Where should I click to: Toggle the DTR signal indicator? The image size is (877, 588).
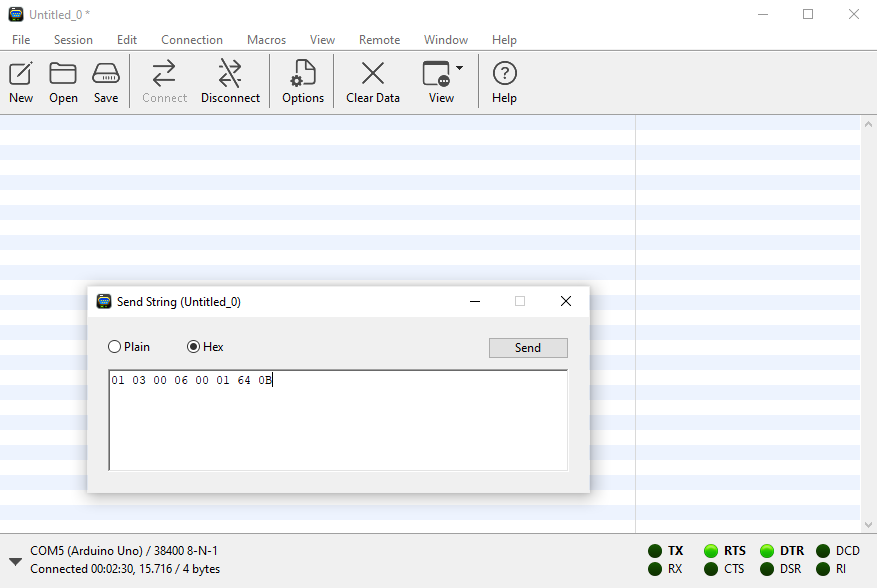click(767, 551)
